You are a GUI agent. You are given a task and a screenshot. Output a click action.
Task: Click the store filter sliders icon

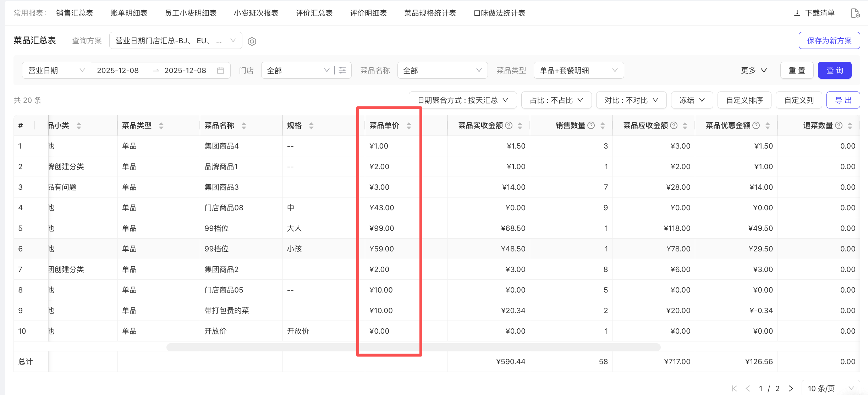click(x=342, y=70)
